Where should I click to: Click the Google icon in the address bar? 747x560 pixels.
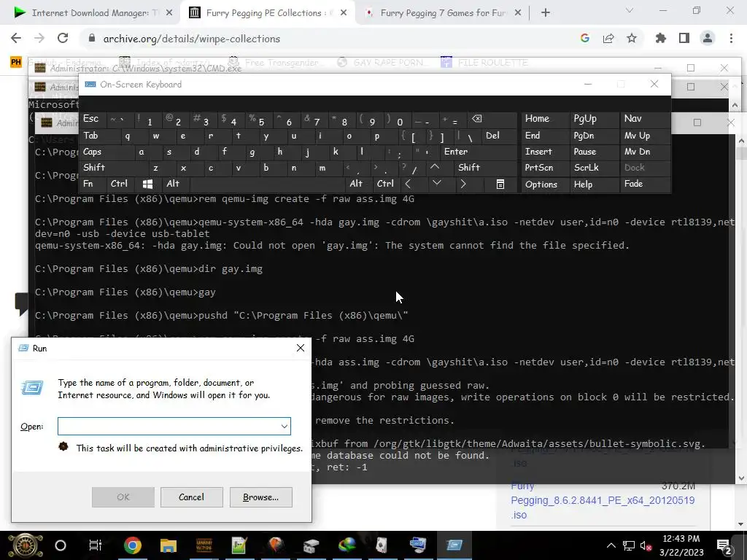[585, 39]
